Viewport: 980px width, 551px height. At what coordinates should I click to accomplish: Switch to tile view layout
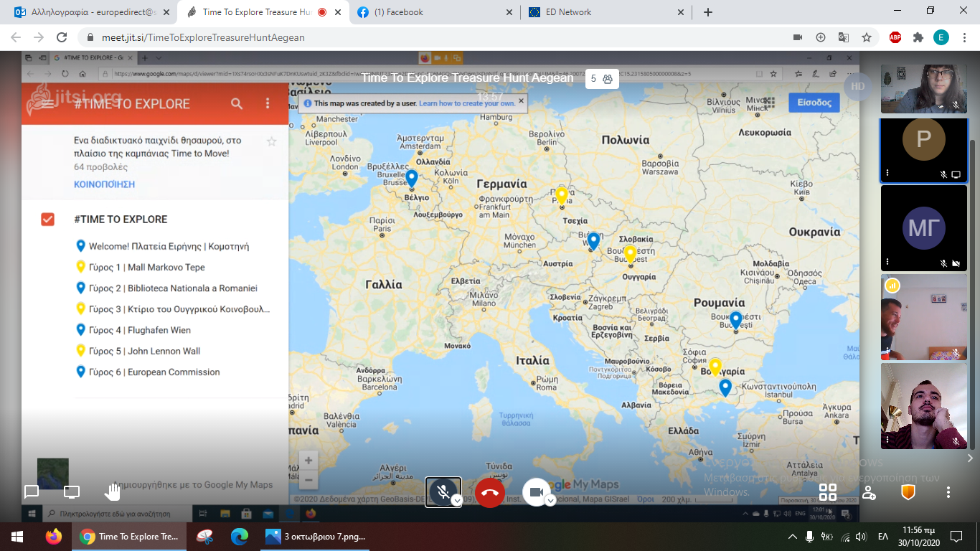point(828,492)
